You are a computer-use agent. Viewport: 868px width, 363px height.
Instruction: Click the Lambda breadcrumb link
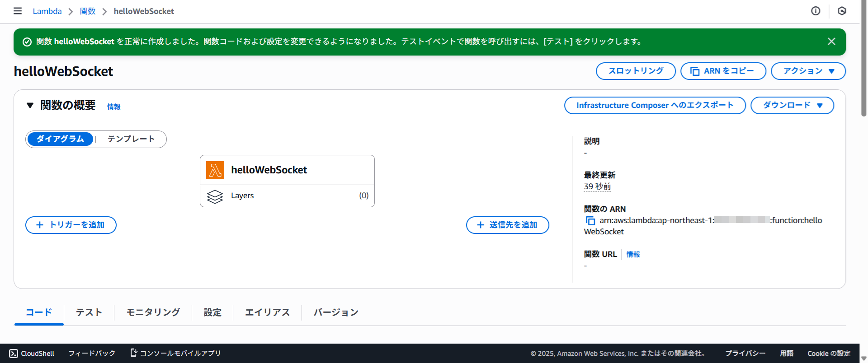(x=47, y=11)
